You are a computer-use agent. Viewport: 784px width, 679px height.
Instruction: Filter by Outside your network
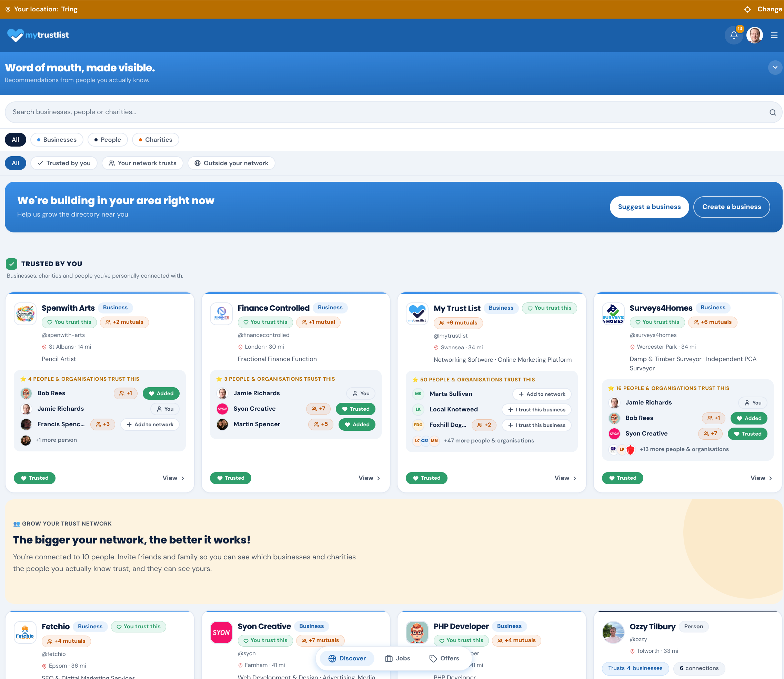231,163
